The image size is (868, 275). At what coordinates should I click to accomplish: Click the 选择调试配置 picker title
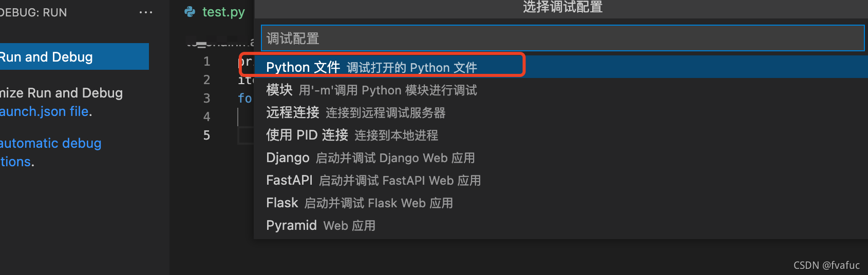pyautogui.click(x=562, y=7)
